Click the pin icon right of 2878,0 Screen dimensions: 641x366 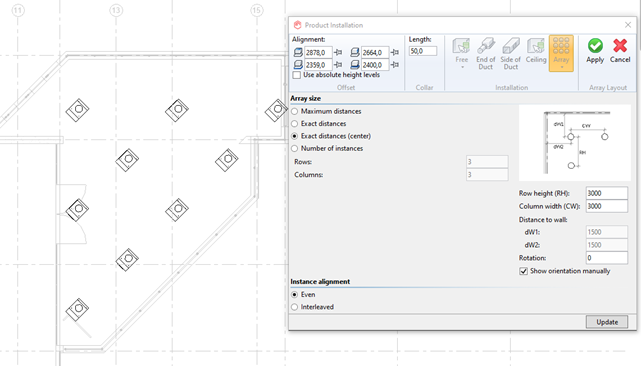338,52
